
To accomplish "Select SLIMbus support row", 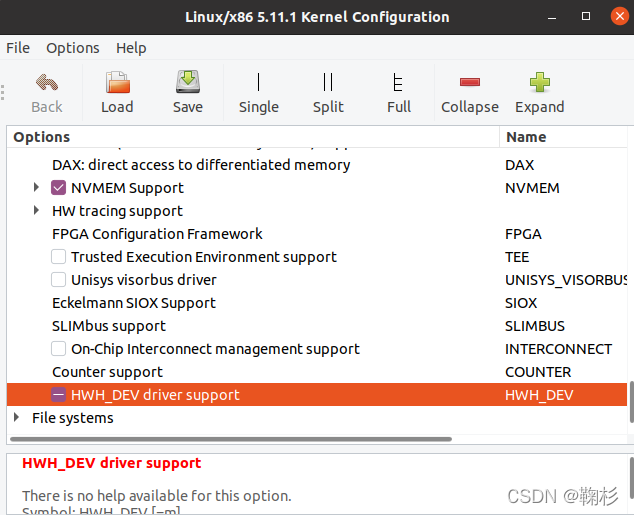I will [x=317, y=326].
